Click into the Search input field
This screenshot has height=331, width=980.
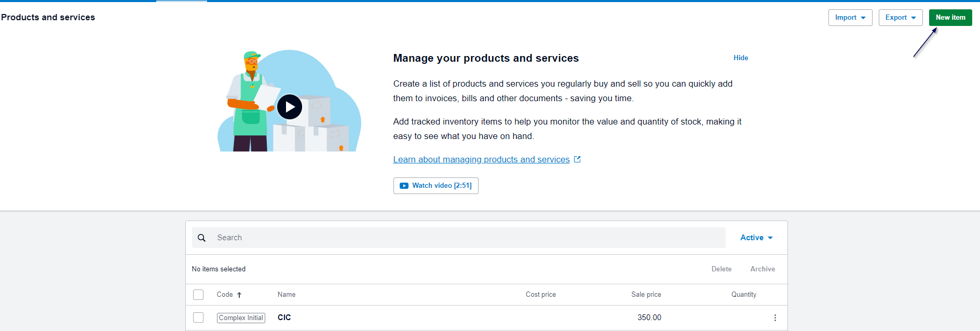tap(467, 238)
